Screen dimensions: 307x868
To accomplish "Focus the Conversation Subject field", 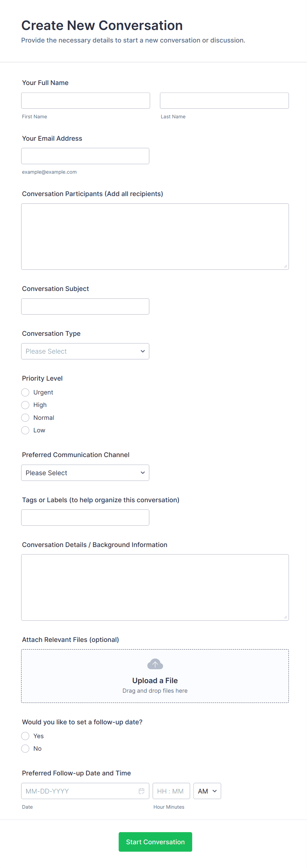I will tap(85, 306).
